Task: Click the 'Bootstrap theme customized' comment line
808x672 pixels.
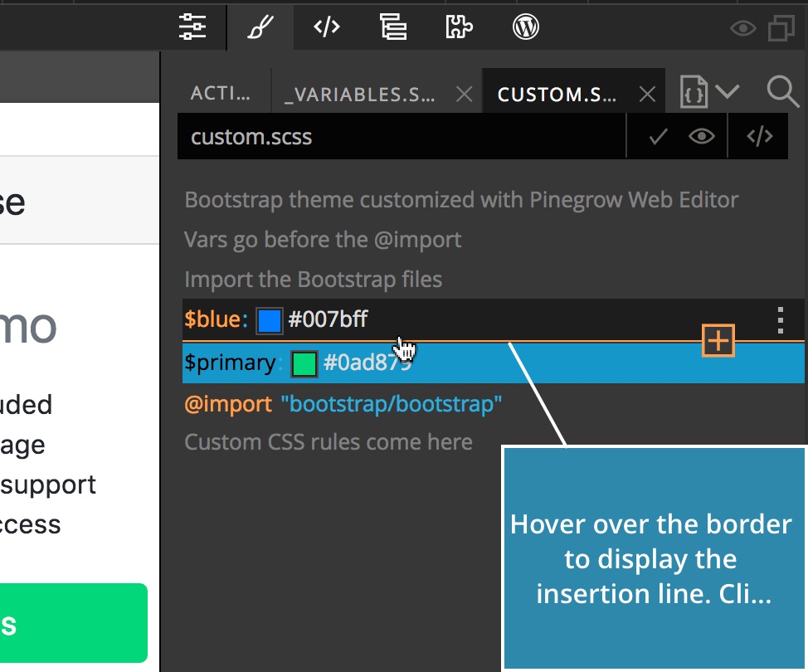Action: pos(461,200)
